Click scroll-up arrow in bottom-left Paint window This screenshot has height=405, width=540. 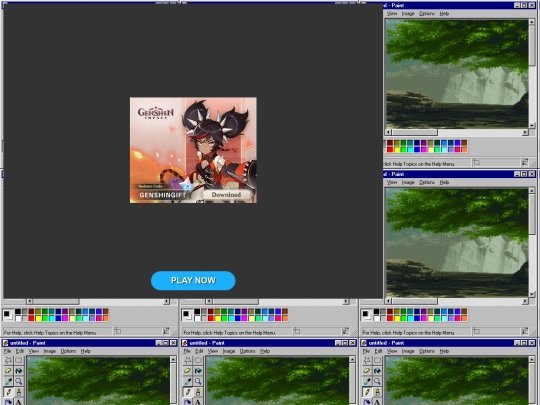[173, 360]
